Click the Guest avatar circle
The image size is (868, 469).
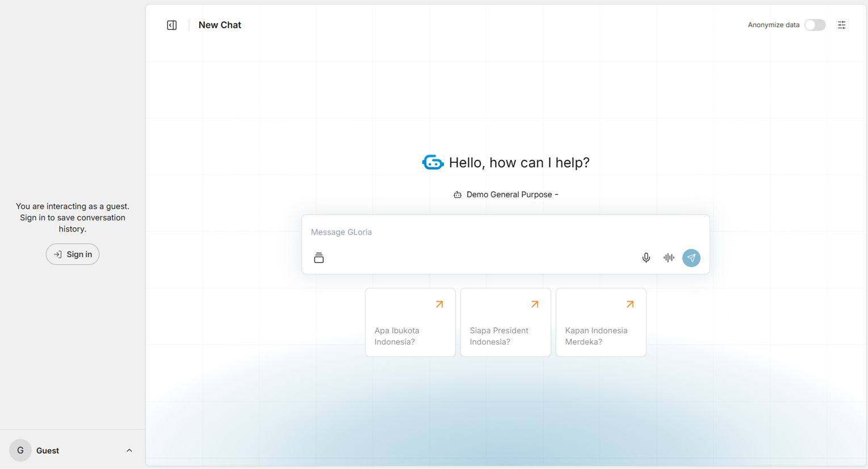pos(20,451)
